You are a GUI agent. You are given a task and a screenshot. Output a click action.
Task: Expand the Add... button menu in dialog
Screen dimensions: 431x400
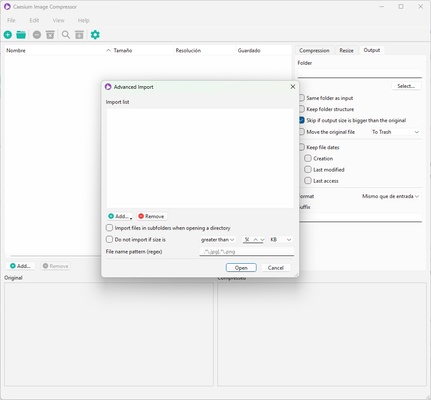point(120,216)
